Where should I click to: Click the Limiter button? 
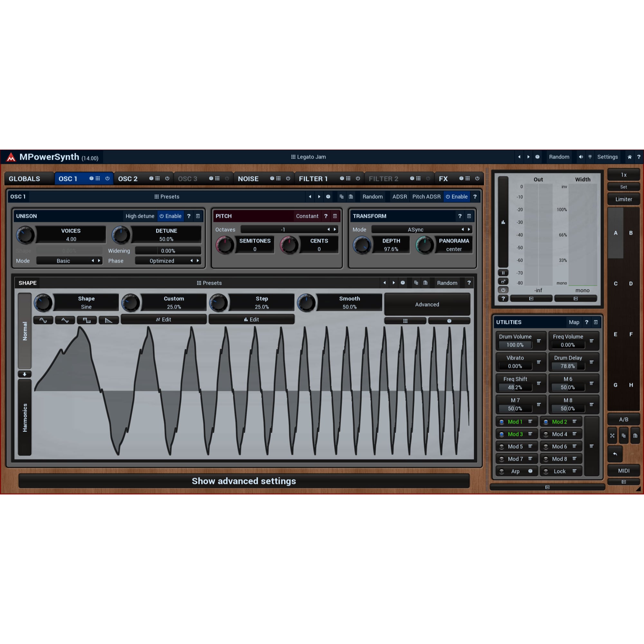(624, 199)
